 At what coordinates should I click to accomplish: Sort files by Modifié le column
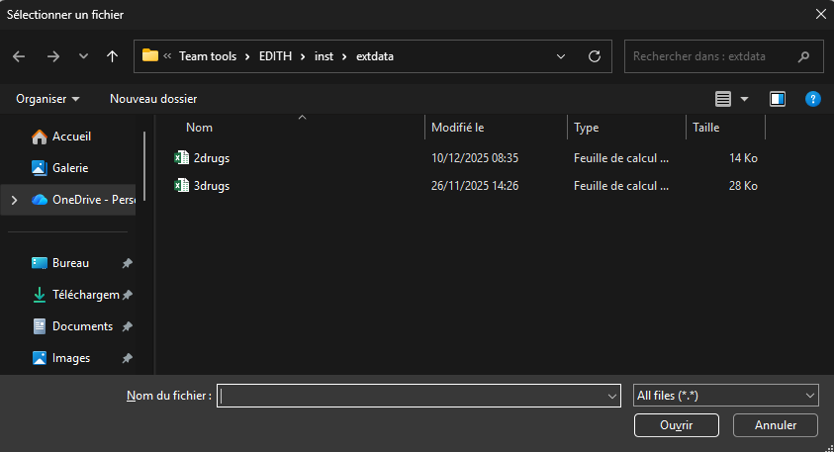(x=458, y=128)
